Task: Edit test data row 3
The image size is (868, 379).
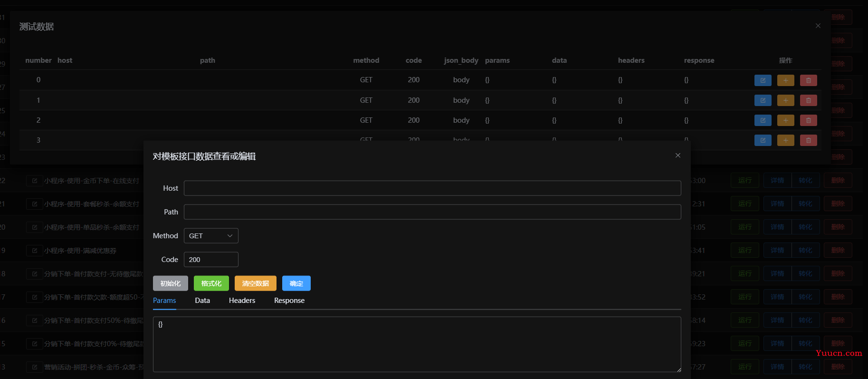Action: click(763, 140)
